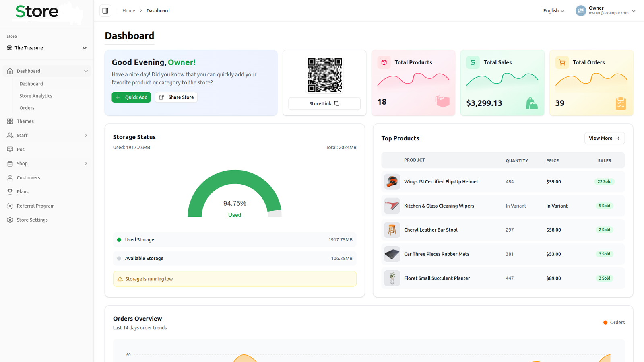Toggle the sidebar panel icon
The height and width of the screenshot is (362, 644).
click(105, 11)
